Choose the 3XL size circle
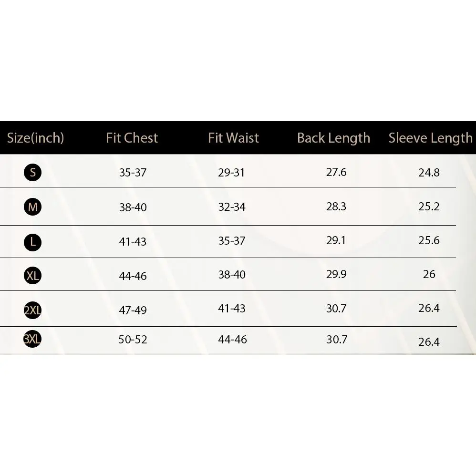 (x=32, y=339)
